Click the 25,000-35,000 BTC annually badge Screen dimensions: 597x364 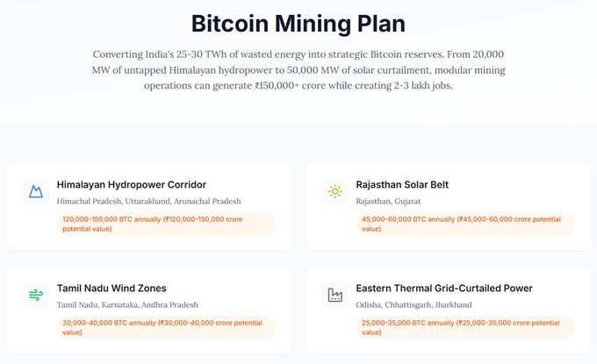click(x=465, y=327)
